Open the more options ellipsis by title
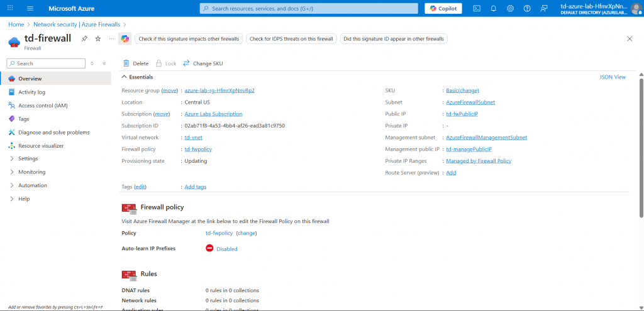Screen dimensions: 644x311 coord(111,38)
